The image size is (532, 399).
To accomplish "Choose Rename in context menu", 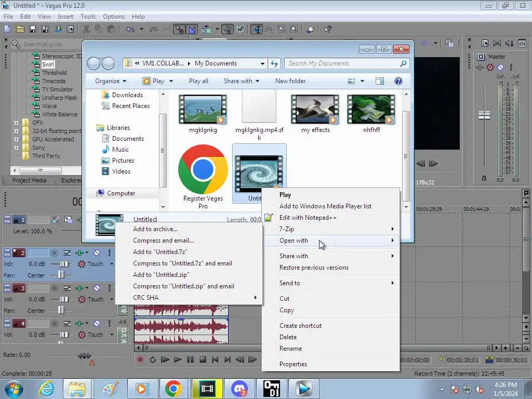I will click(x=330, y=349).
